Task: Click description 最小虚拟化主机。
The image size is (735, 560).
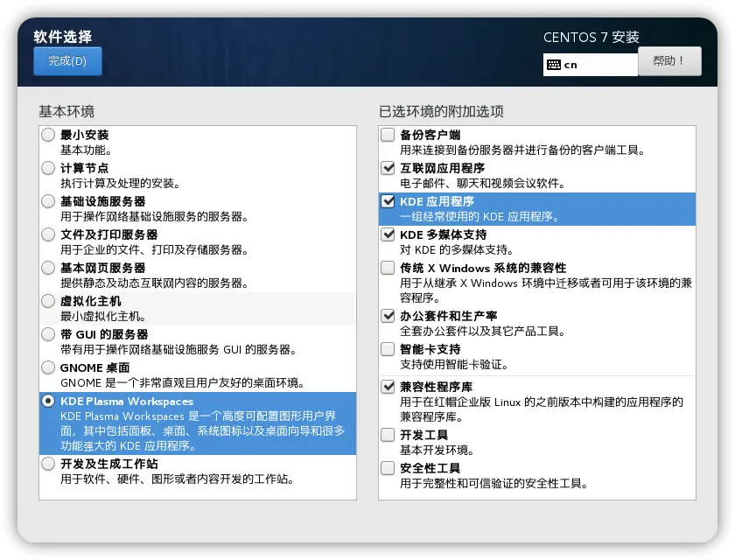Action: 103,317
